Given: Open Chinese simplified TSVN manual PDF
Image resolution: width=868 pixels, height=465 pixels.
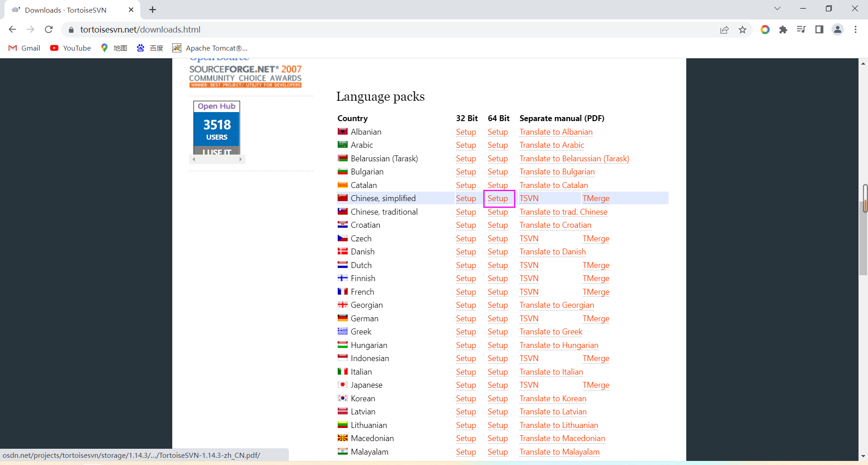Looking at the screenshot, I should pos(529,198).
